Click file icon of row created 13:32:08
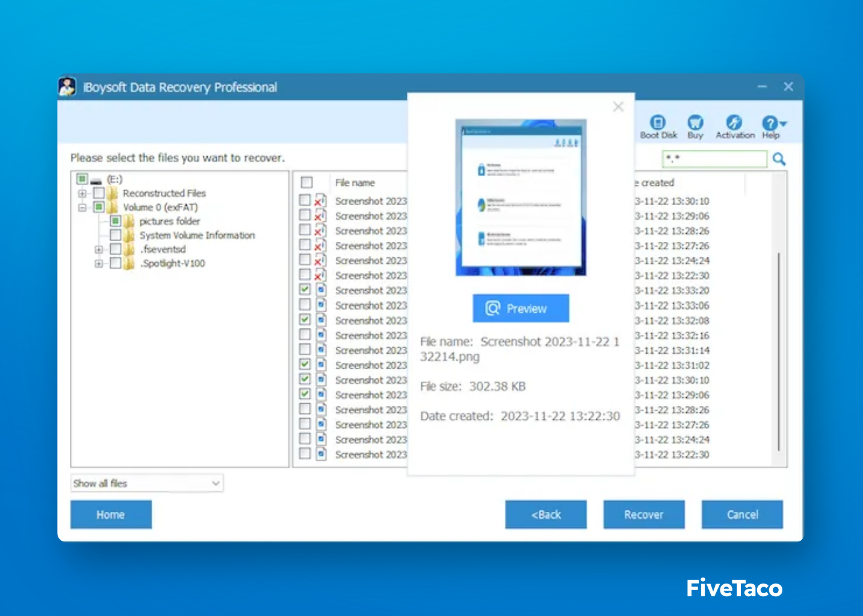 coord(321,320)
